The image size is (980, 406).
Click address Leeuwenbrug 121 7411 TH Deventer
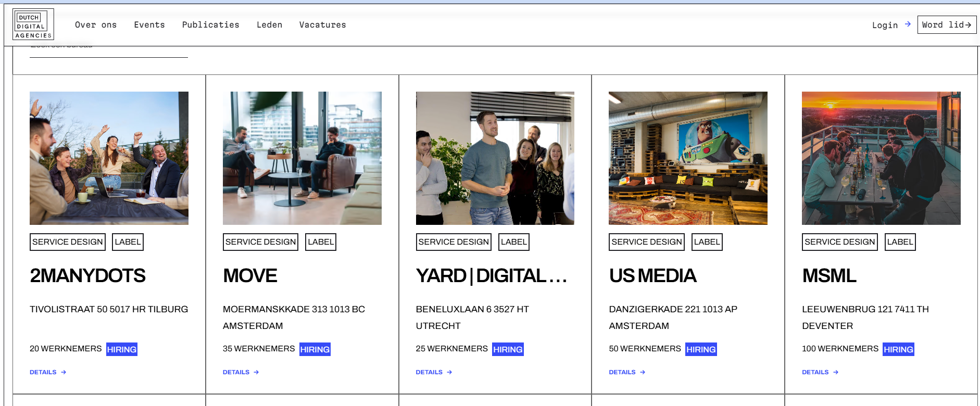click(x=865, y=318)
